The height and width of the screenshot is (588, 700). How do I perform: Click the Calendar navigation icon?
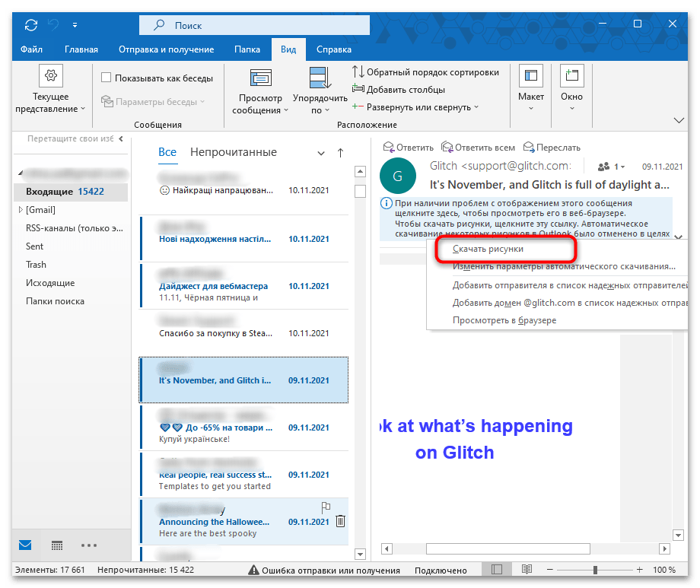click(57, 545)
